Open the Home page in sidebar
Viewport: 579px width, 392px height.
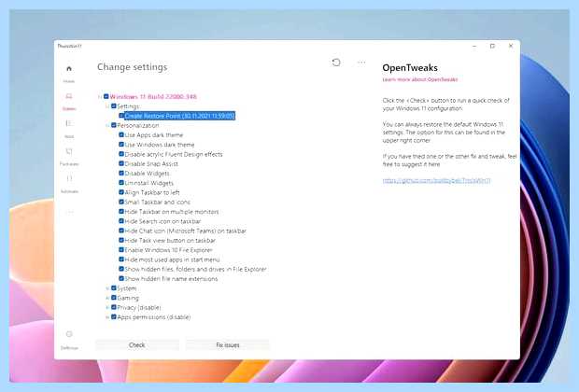pos(69,74)
